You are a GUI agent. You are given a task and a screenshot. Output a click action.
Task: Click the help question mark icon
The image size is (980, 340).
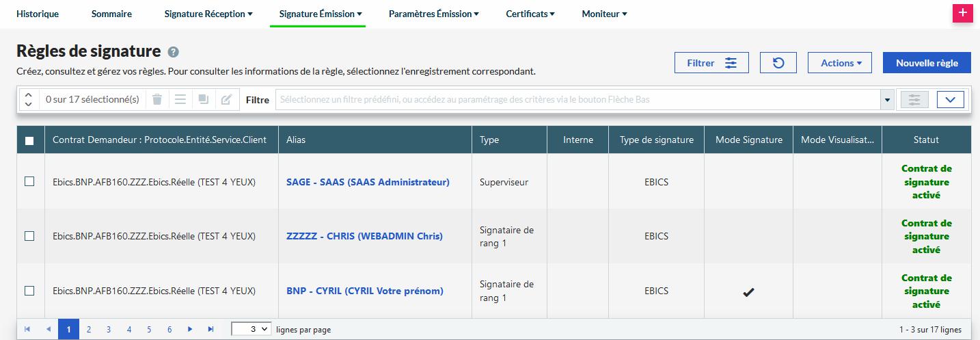point(174,52)
